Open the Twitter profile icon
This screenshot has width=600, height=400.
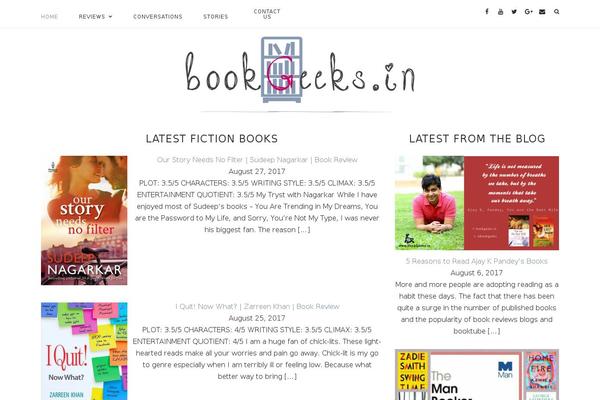tap(514, 11)
